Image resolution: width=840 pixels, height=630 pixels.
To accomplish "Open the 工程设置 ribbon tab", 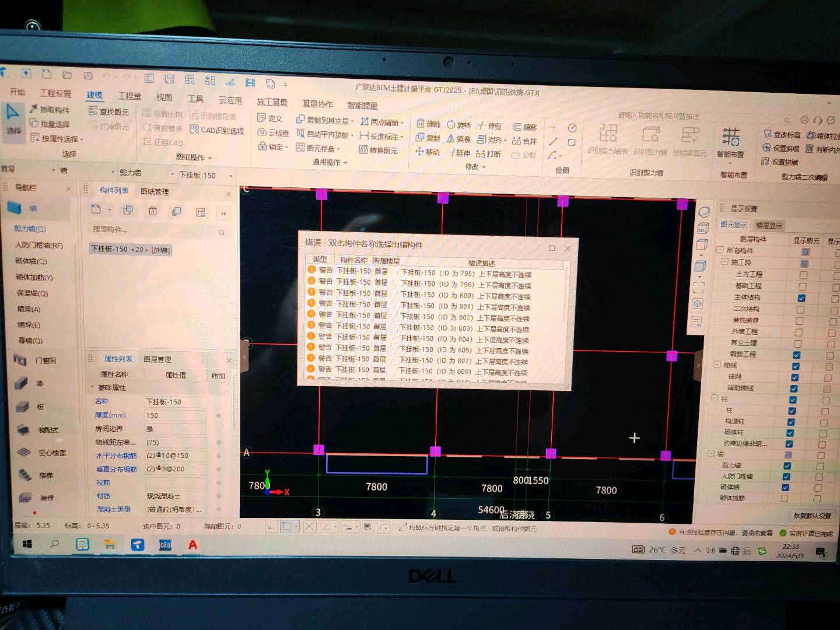I will click(55, 93).
